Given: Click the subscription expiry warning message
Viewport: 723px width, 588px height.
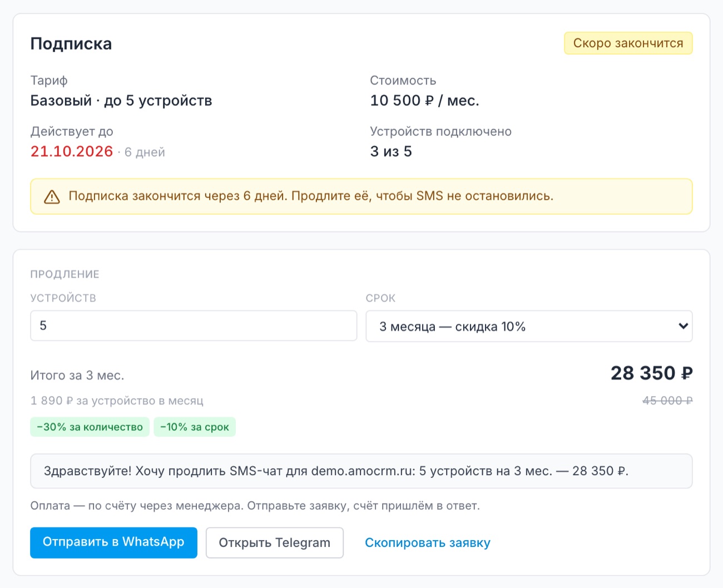Looking at the screenshot, I should [x=311, y=196].
